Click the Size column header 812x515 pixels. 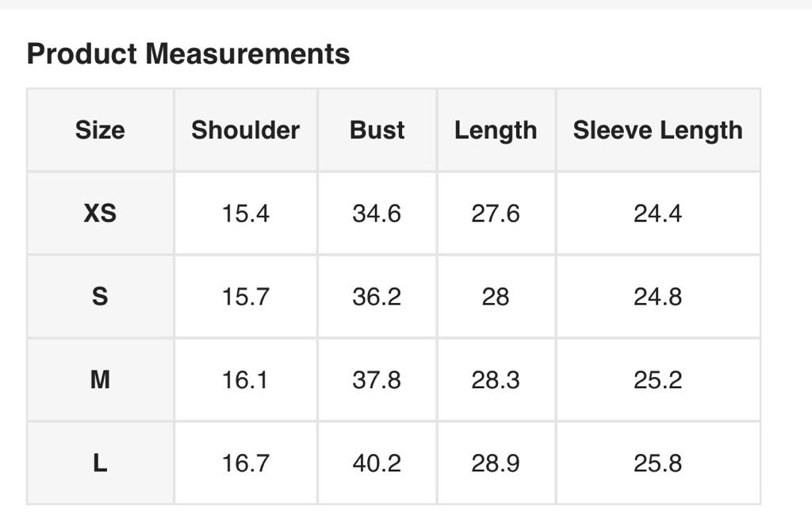pos(100,130)
